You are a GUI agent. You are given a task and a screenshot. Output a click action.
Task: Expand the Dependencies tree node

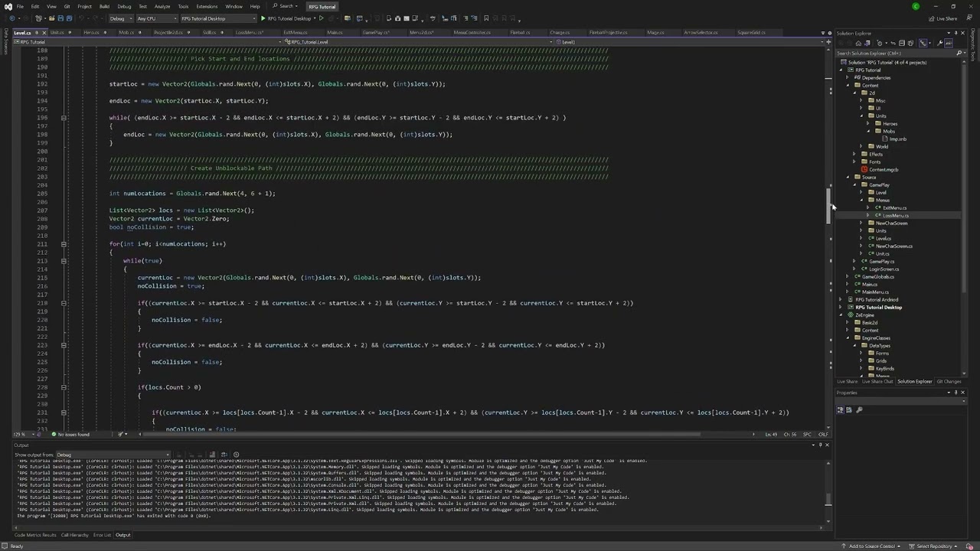point(848,78)
